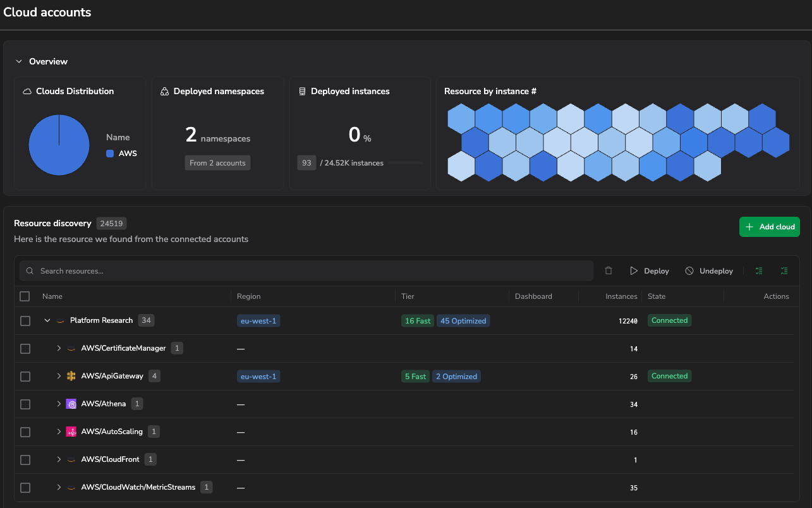Click the Clouds Distribution pie chart
Screen dimensions: 812x508
59,145
